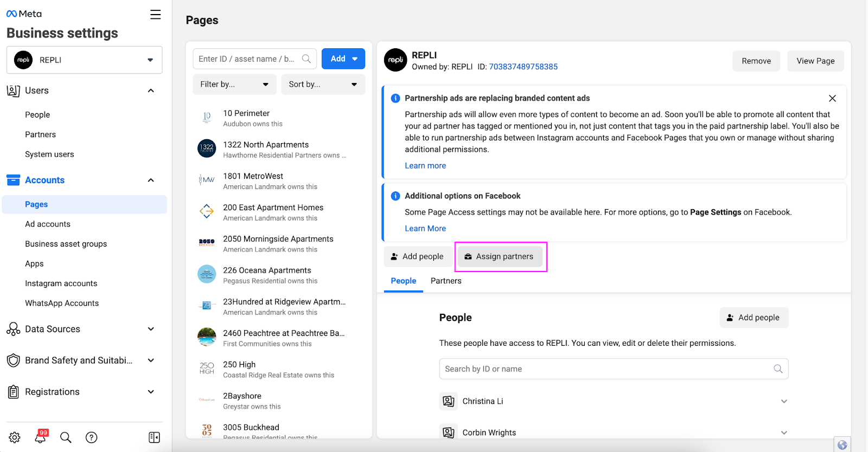The width and height of the screenshot is (868, 452).
Task: Open the REPLI business account dropdown
Action: [x=85, y=60]
